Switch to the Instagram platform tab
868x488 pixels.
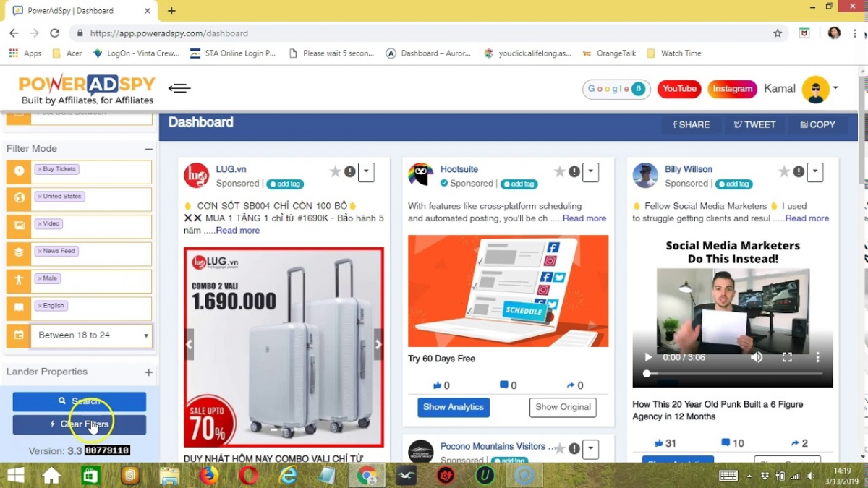tap(732, 89)
